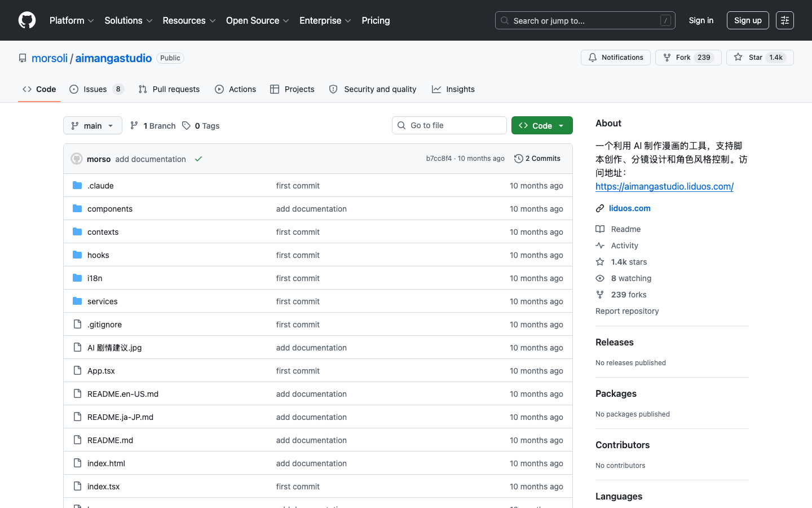Image resolution: width=812 pixels, height=508 pixels.
Task: Click the green commit status checkmark
Action: point(198,159)
